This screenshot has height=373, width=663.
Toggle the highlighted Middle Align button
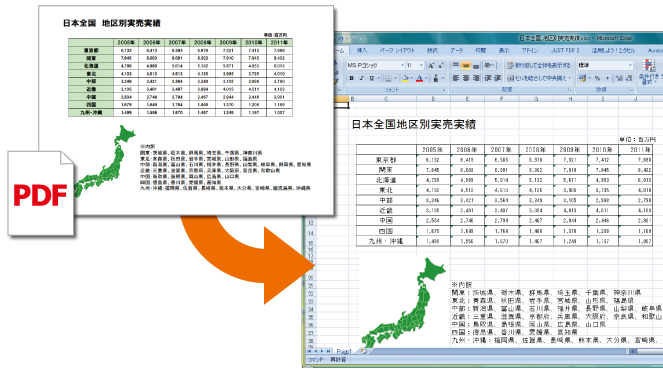tap(466, 66)
